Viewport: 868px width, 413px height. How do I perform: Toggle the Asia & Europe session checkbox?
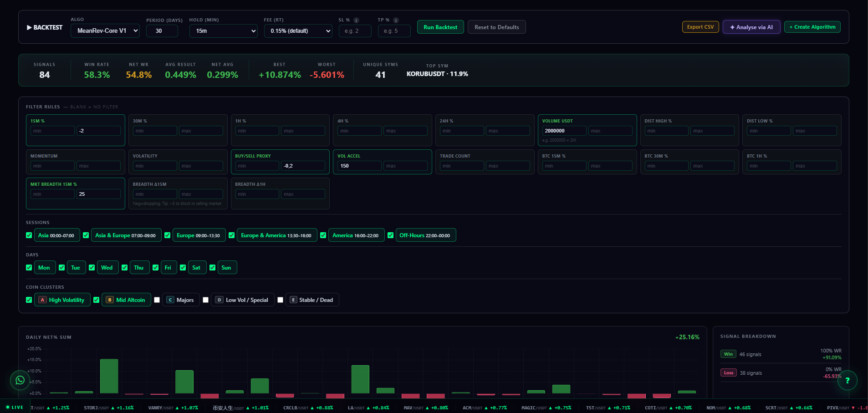tap(86, 235)
